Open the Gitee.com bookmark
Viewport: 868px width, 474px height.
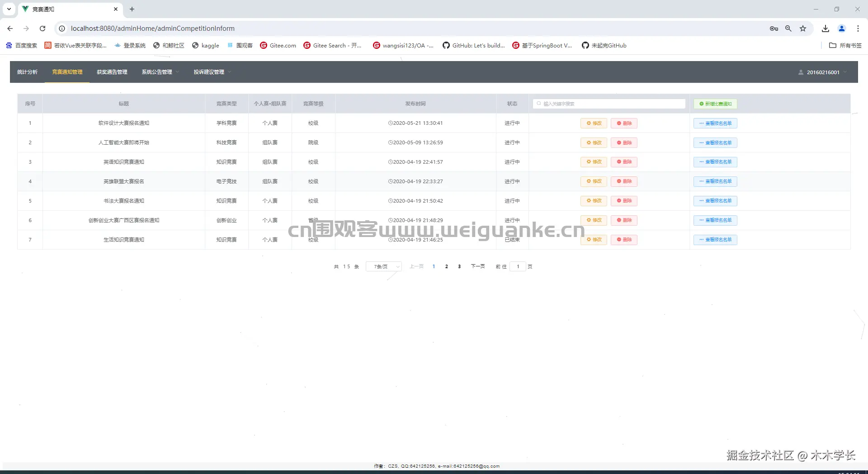[278, 45]
